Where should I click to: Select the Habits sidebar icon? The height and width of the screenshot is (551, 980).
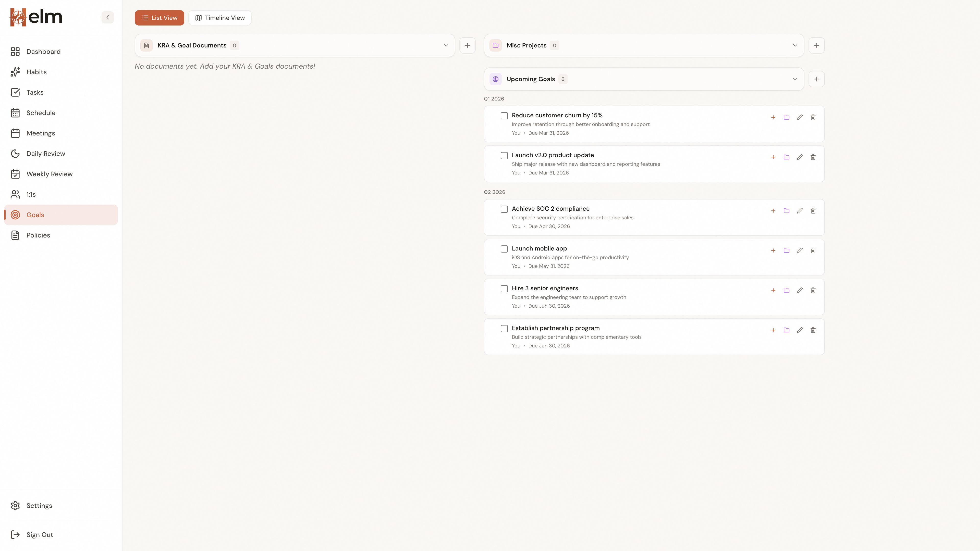[15, 72]
